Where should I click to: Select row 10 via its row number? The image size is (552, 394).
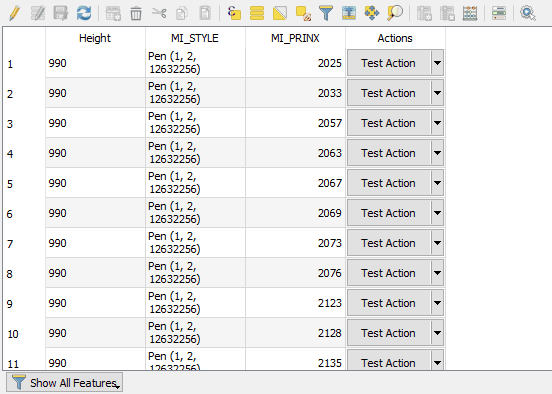24,333
